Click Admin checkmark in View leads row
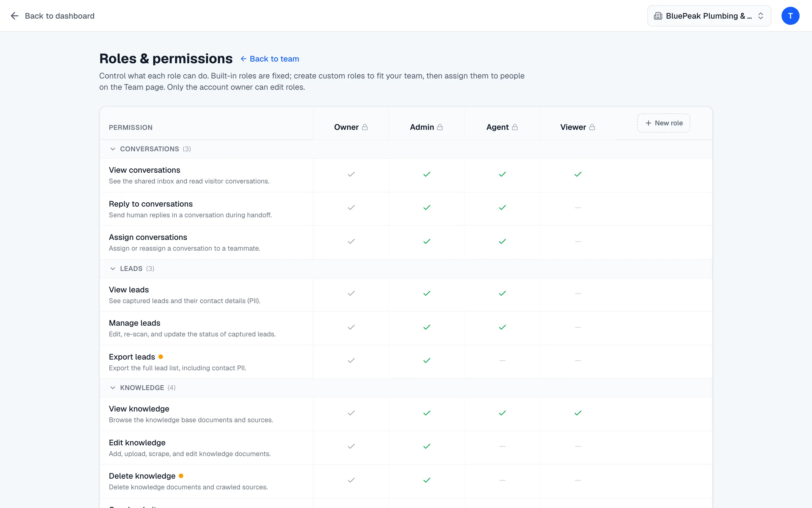The height and width of the screenshot is (508, 812). click(427, 293)
